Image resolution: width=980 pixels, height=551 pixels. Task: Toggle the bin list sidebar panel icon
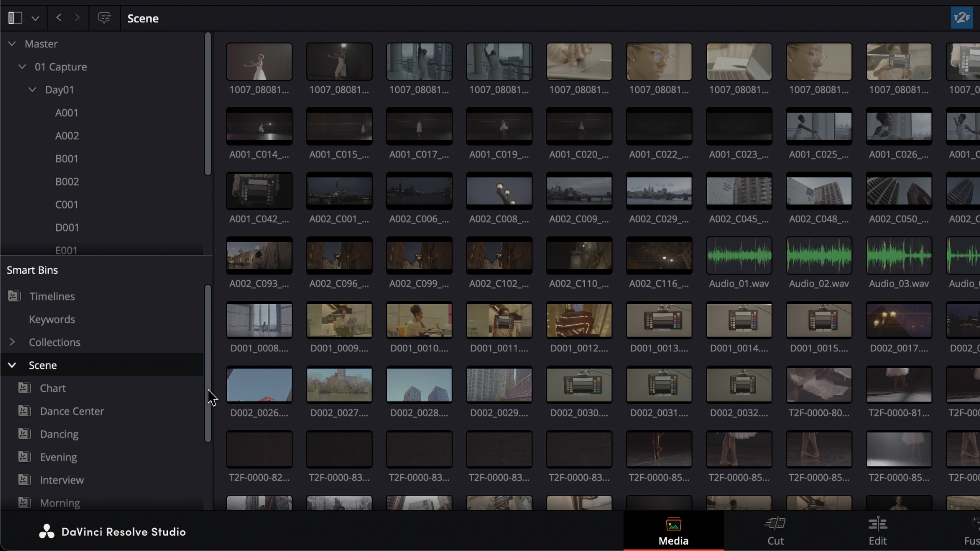tap(15, 18)
